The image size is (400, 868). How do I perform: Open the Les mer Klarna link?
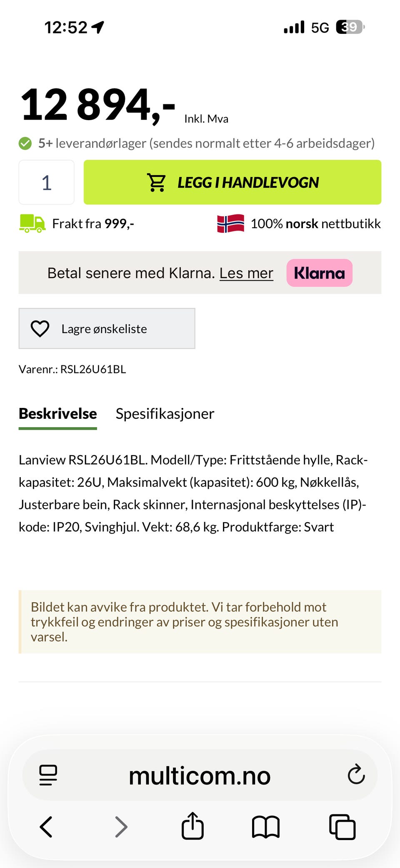pos(246,273)
